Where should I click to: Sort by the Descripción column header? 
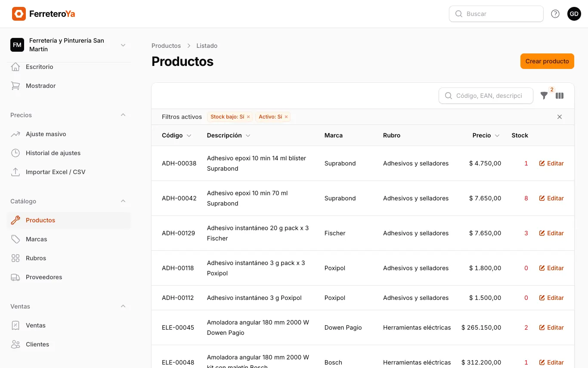click(x=229, y=135)
